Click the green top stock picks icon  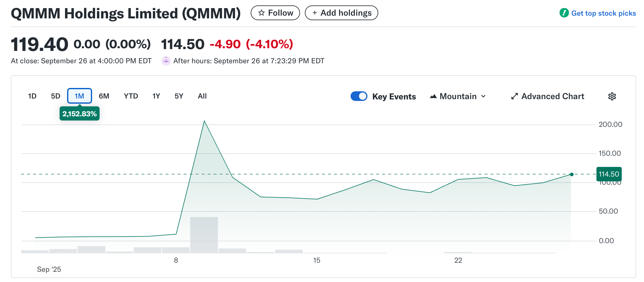[x=564, y=13]
